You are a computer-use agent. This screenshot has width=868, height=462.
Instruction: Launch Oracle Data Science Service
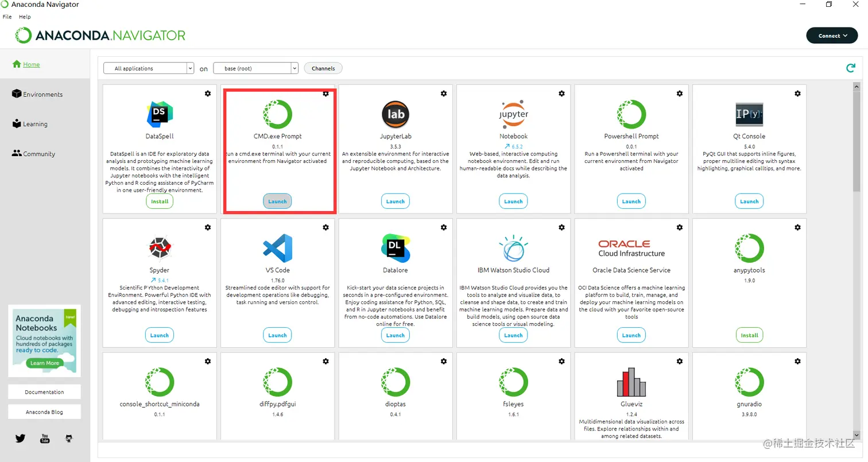point(631,335)
